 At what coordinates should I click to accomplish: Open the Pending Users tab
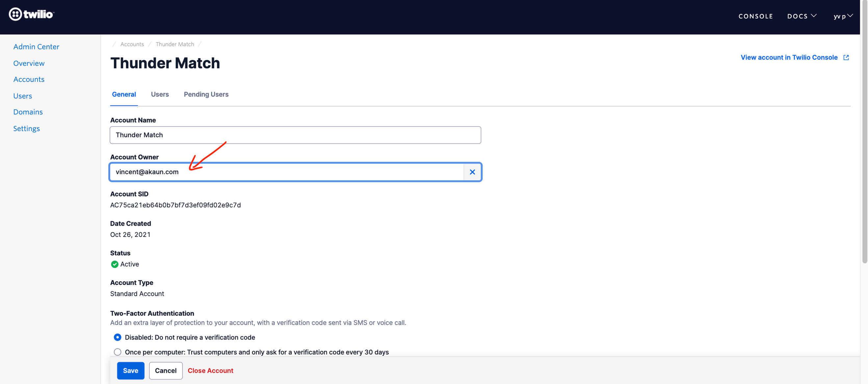(x=206, y=94)
